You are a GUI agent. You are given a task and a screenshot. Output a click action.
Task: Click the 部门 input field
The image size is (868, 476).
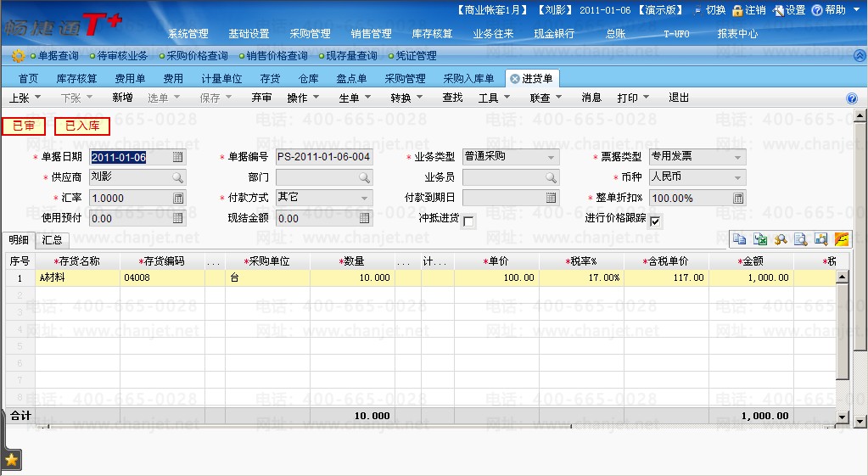pyautogui.click(x=316, y=177)
